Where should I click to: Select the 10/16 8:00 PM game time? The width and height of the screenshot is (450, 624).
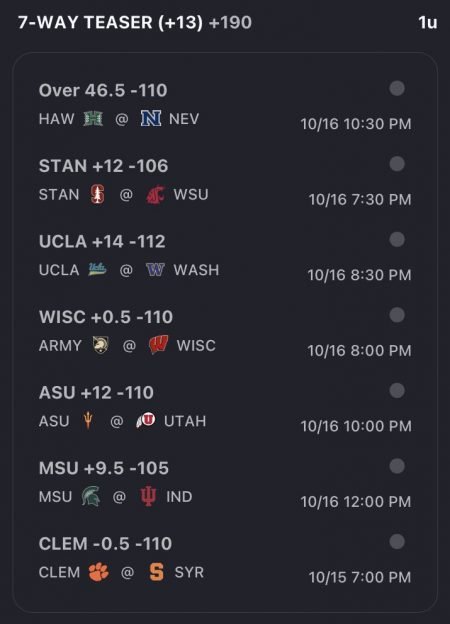(359, 351)
